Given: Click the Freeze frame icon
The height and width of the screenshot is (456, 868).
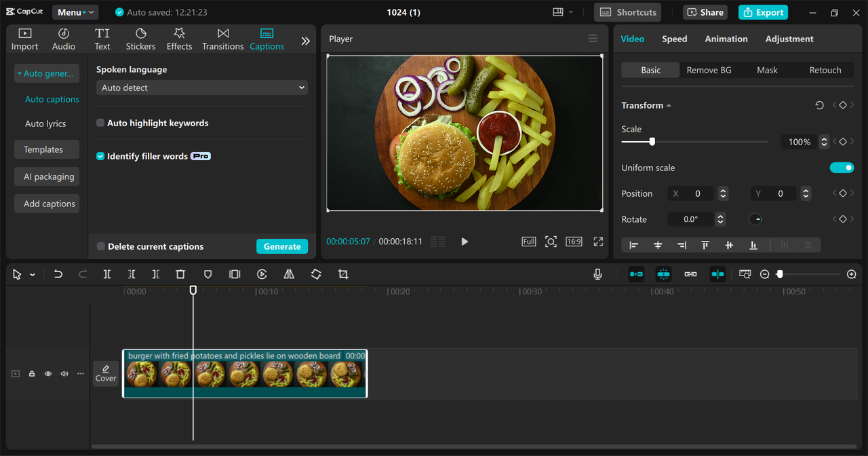Looking at the screenshot, I should [235, 274].
